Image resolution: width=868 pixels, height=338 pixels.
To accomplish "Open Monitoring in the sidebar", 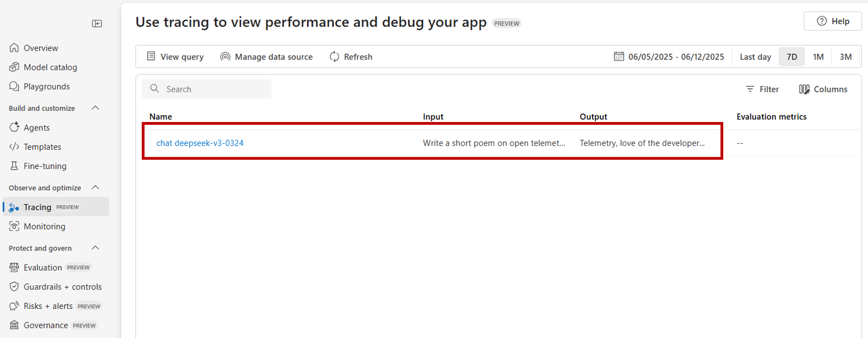I will click(x=44, y=227).
